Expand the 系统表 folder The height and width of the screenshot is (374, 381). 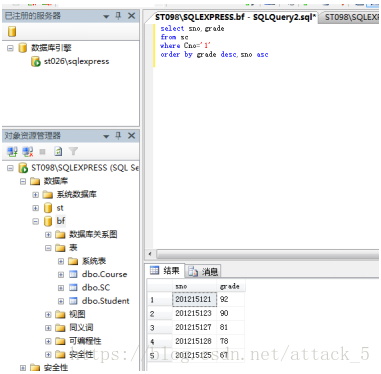click(61, 261)
